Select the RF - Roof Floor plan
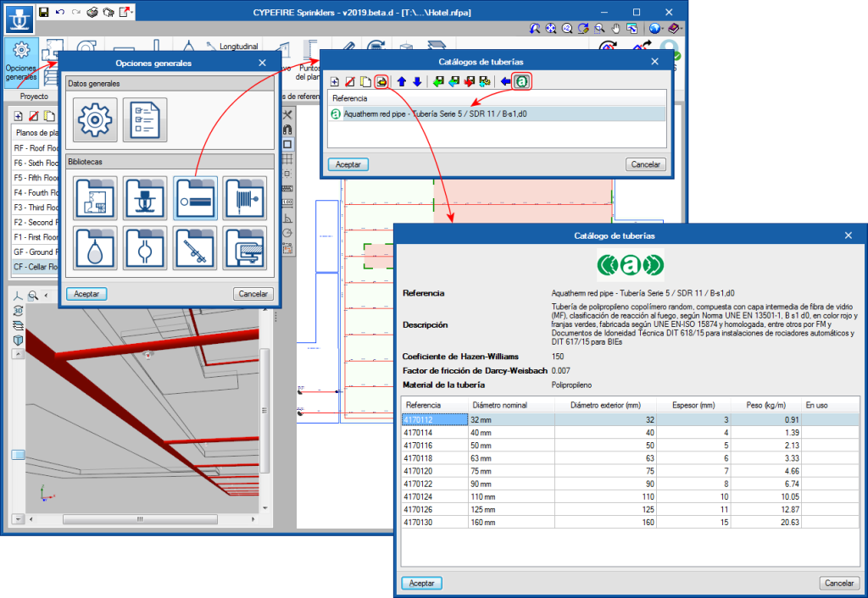 (36, 148)
